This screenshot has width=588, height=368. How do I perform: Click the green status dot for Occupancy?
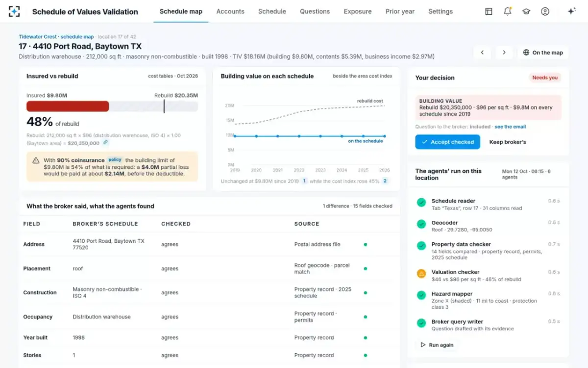[x=365, y=317]
